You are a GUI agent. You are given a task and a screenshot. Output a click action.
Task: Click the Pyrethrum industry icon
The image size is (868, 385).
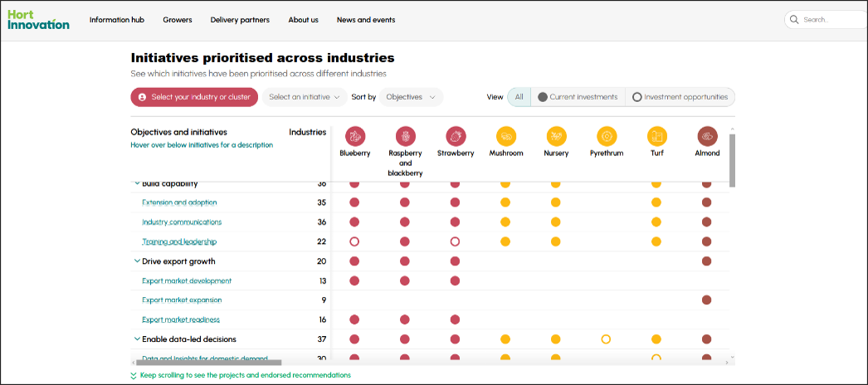[x=607, y=136]
